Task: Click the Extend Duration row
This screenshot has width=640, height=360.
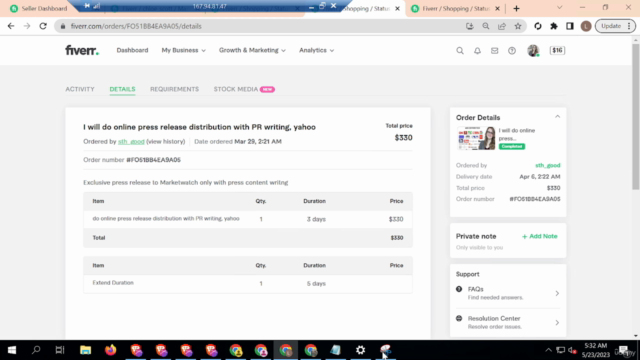Action: click(248, 283)
